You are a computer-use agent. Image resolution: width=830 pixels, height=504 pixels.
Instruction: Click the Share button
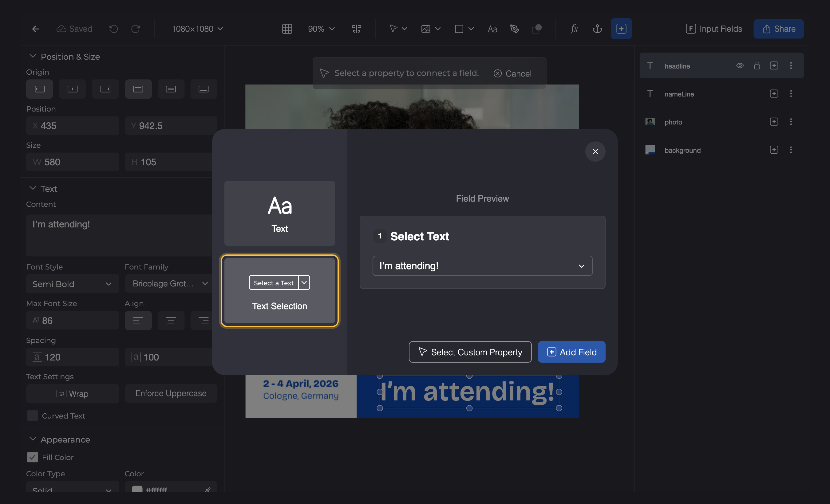pos(778,29)
